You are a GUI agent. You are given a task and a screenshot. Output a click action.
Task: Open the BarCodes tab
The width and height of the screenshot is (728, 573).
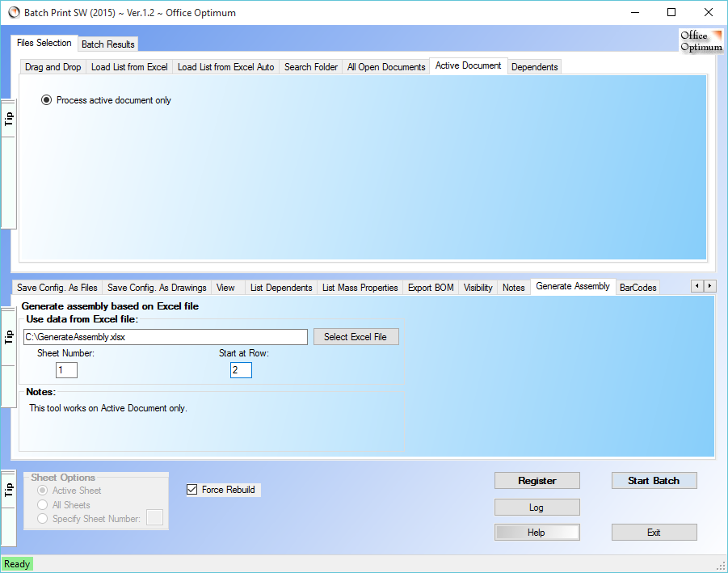point(638,288)
